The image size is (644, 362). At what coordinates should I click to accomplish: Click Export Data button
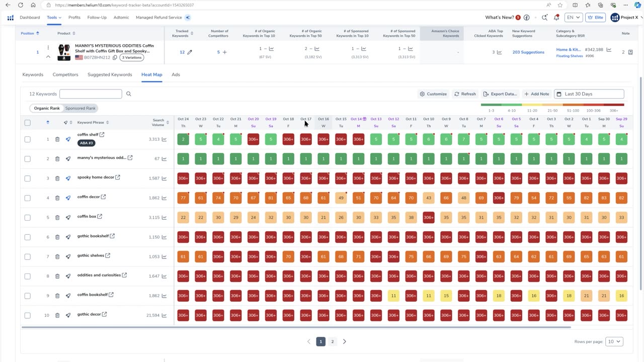pos(500,94)
